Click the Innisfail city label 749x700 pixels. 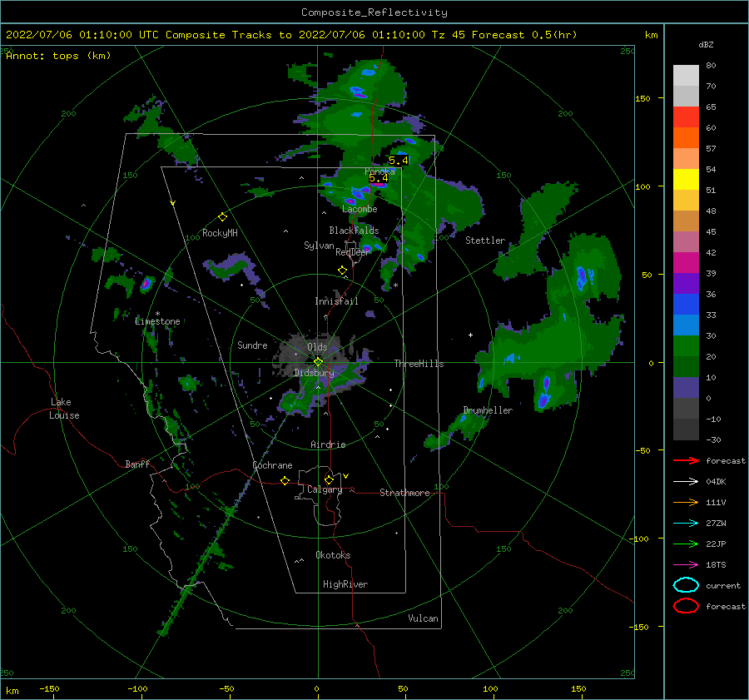click(336, 301)
